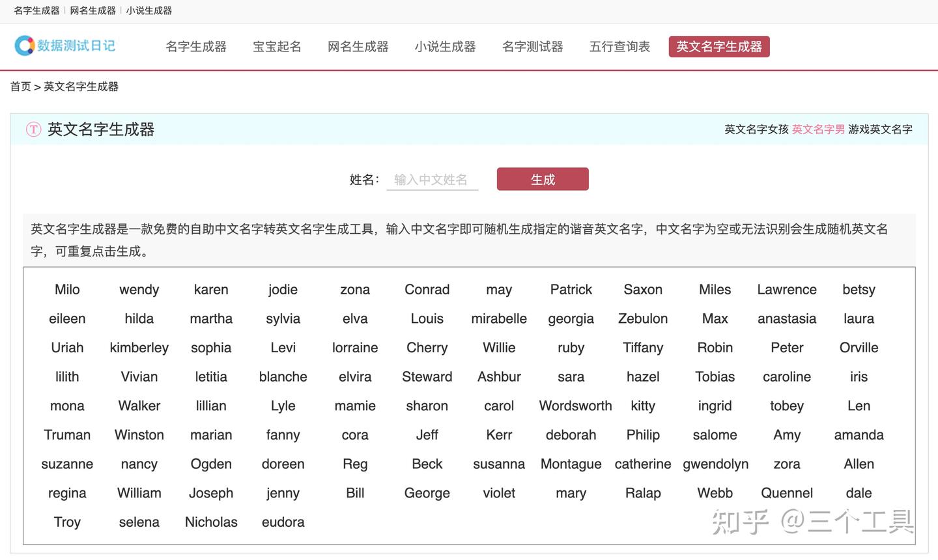The height and width of the screenshot is (560, 938).
Task: Select the name William
Action: click(139, 494)
